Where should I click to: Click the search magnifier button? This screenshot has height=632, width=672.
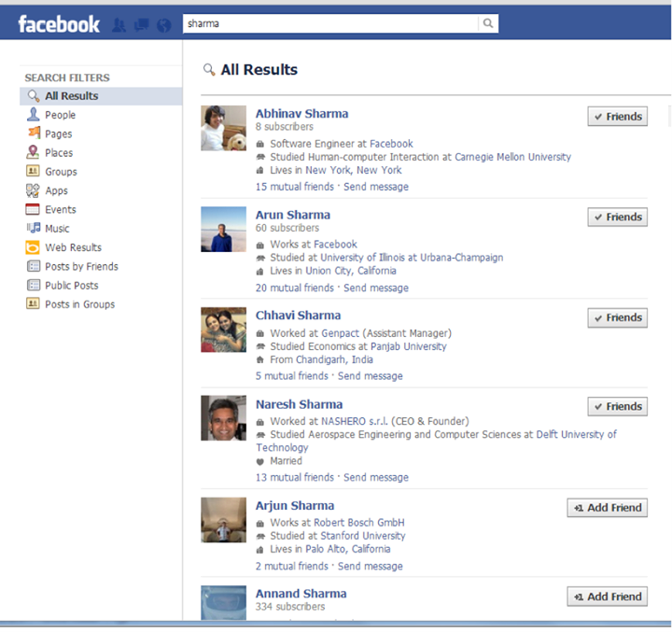[x=488, y=23]
